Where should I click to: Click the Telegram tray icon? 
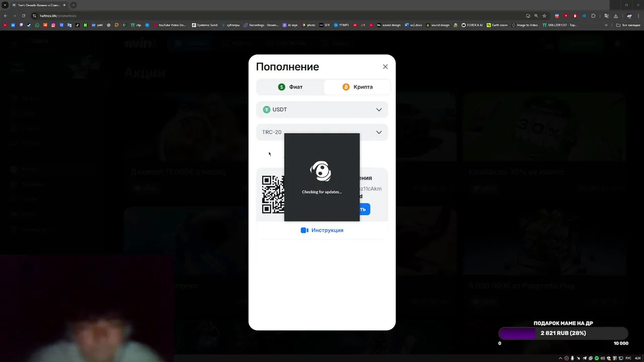pos(584,358)
